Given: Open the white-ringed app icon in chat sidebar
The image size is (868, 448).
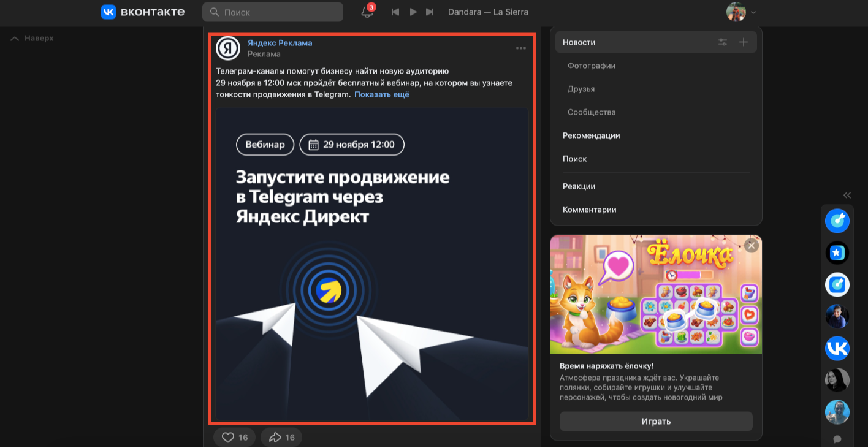Looking at the screenshot, I should click(837, 284).
